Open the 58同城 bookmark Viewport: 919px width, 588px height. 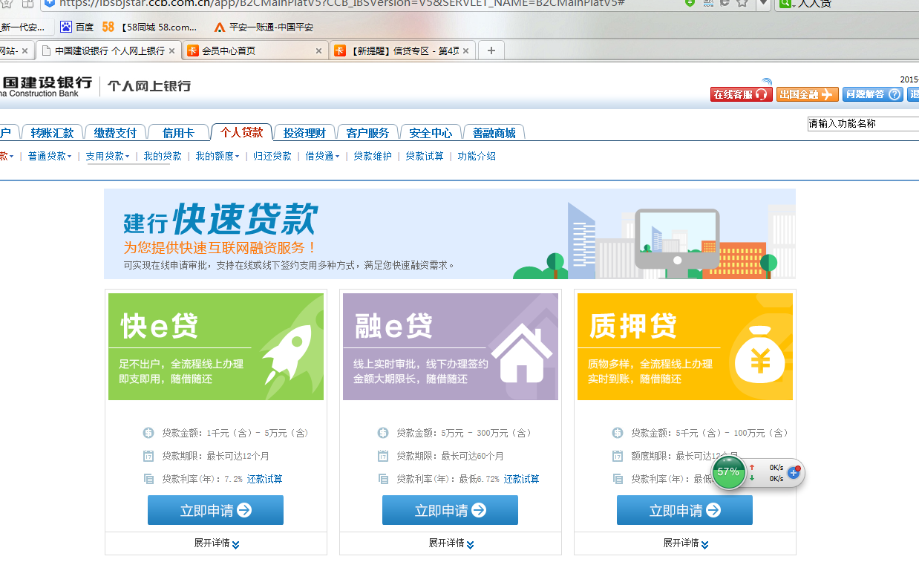(x=149, y=27)
